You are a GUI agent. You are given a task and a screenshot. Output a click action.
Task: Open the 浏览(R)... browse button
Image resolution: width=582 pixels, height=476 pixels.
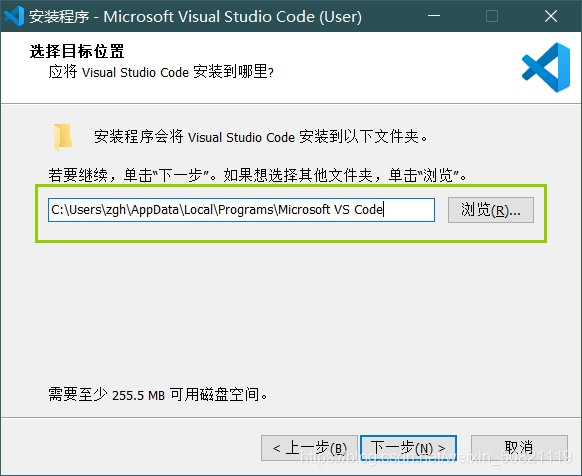pos(491,210)
